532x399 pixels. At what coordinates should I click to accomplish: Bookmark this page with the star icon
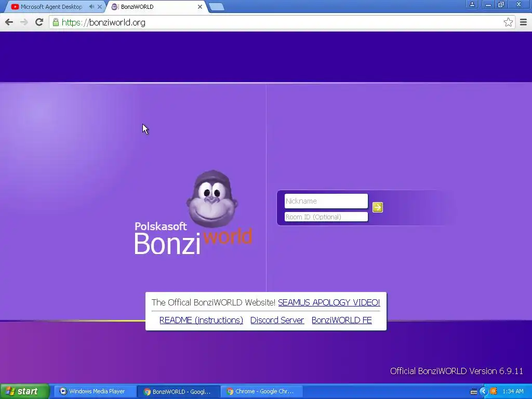click(x=508, y=22)
